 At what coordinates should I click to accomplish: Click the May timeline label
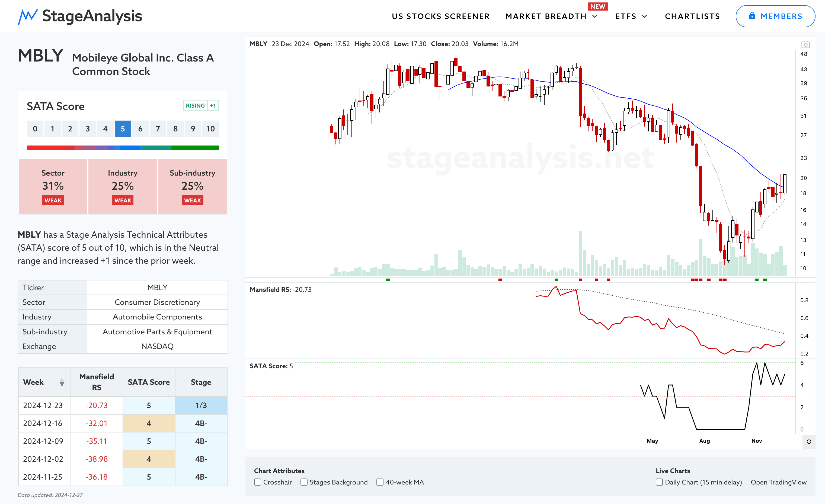(652, 441)
